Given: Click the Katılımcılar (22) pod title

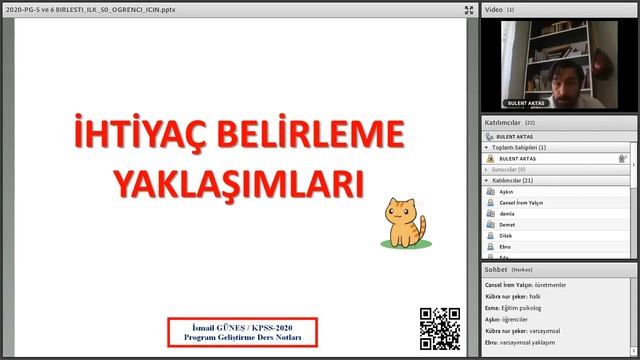Looking at the screenshot, I should [x=510, y=122].
